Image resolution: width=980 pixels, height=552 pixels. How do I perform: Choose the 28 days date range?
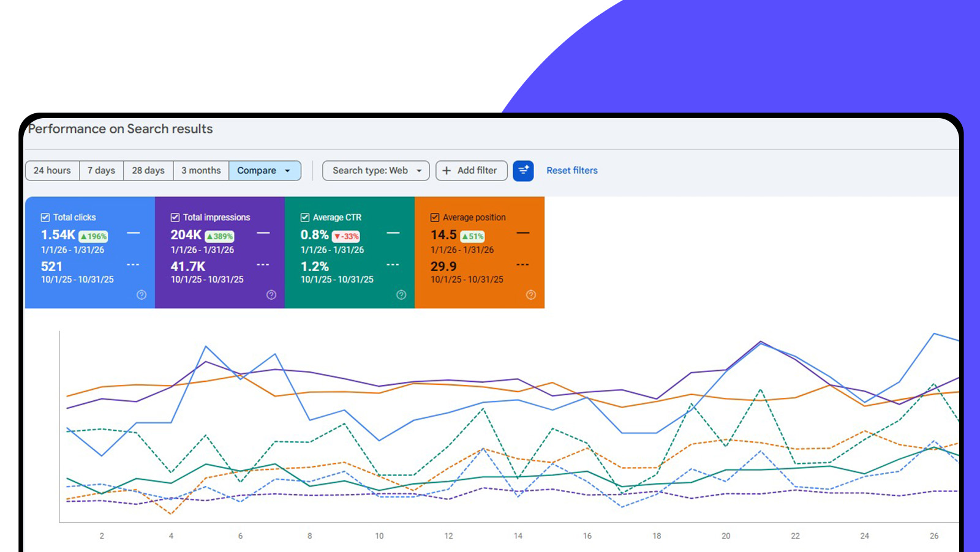pyautogui.click(x=148, y=171)
